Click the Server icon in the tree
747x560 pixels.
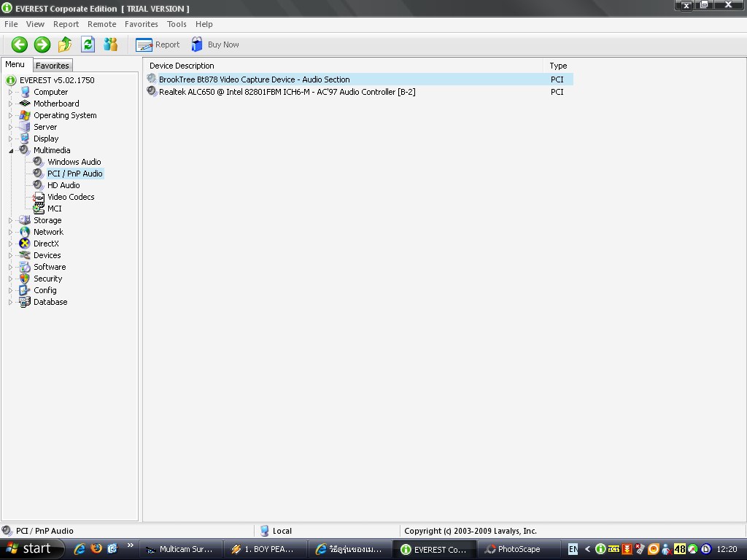25,127
